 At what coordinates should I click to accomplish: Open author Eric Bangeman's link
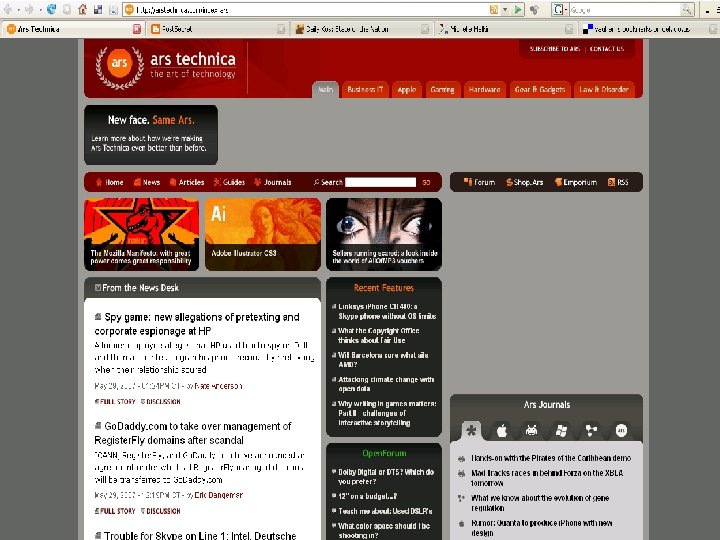pos(219,495)
